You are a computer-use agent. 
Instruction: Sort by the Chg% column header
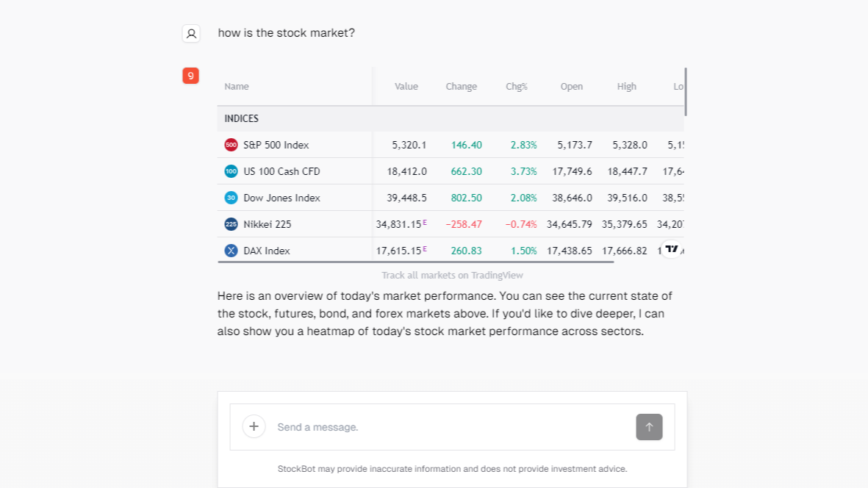click(x=517, y=87)
